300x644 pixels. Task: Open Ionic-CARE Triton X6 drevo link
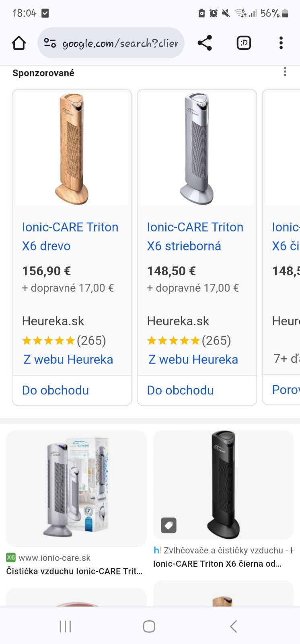click(70, 236)
